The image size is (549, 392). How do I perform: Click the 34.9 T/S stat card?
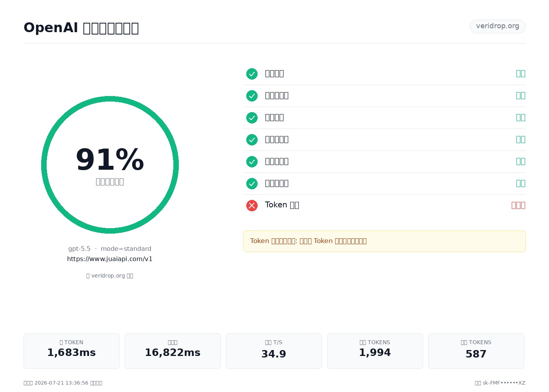(274, 351)
